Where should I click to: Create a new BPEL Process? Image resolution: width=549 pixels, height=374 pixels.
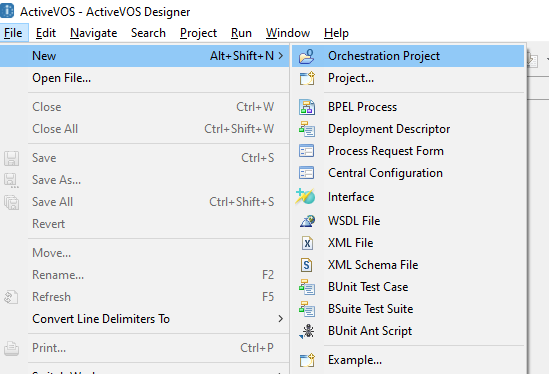tap(408, 107)
